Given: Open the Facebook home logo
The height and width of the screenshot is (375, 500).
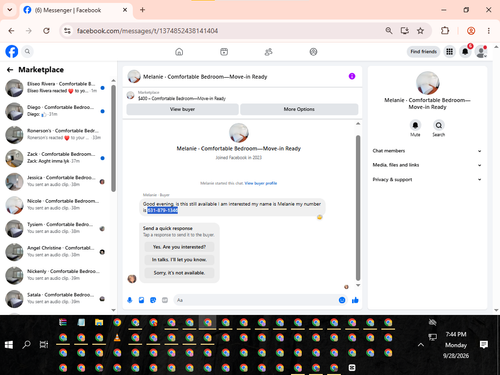Looking at the screenshot, I should click(12, 52).
